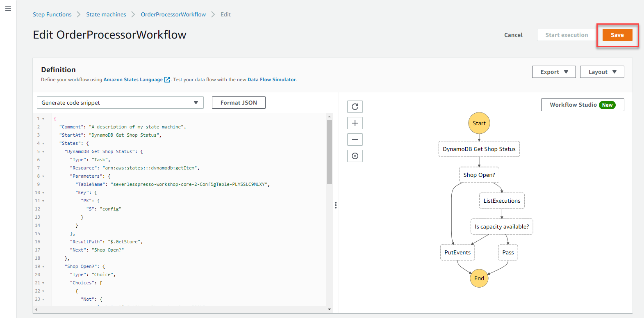Save the state machine changes
The height and width of the screenshot is (318, 644).
click(617, 35)
